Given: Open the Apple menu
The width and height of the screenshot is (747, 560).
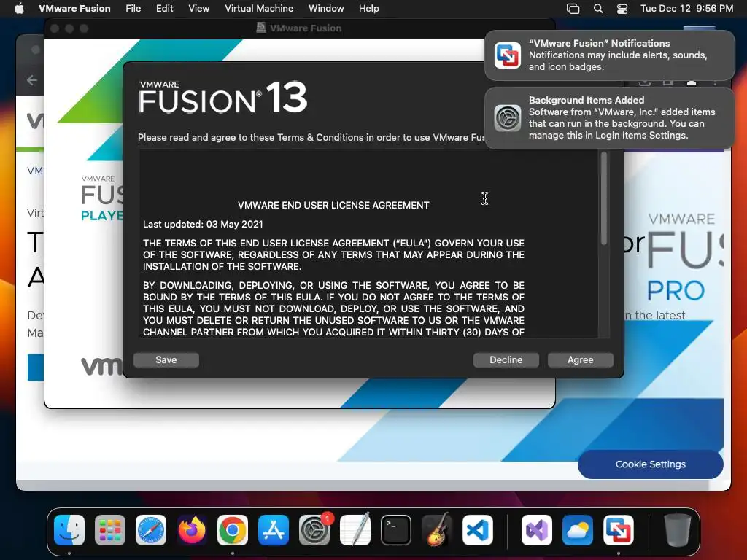Looking at the screenshot, I should point(19,8).
